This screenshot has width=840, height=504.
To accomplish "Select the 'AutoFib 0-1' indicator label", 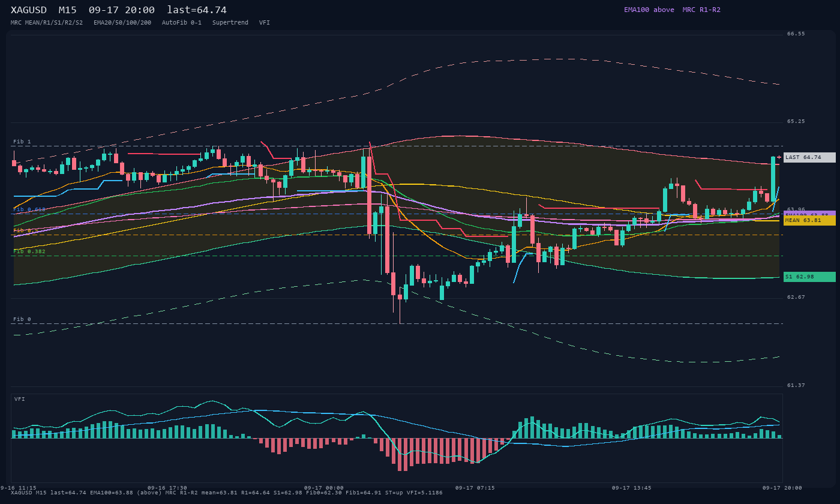I will (x=182, y=23).
